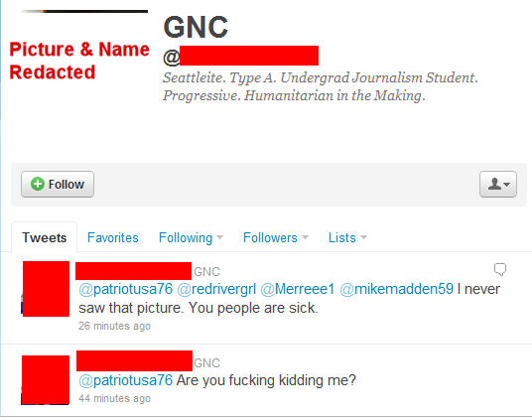Click the second tweet's redacted avatar
Screen dimensions: 532x418
(x=46, y=380)
